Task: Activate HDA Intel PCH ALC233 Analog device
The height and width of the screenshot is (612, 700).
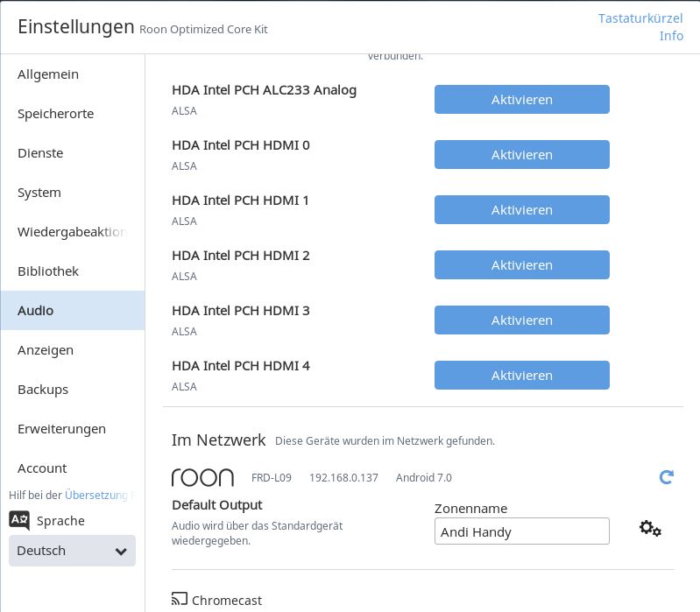Action: [x=522, y=100]
